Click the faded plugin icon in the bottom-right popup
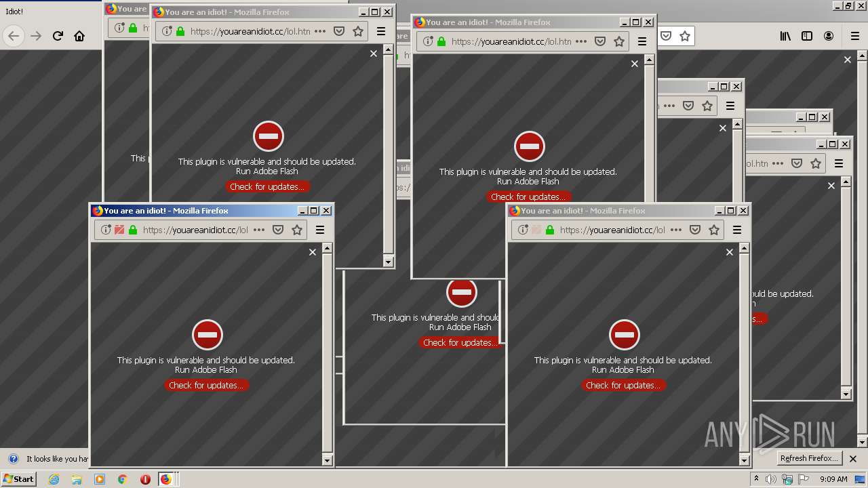868x488 pixels. click(x=536, y=230)
